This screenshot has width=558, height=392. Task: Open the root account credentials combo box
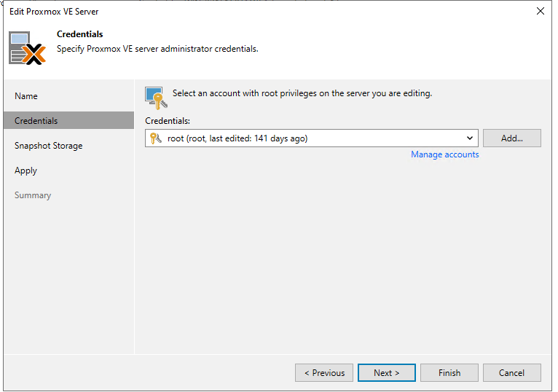[311, 138]
